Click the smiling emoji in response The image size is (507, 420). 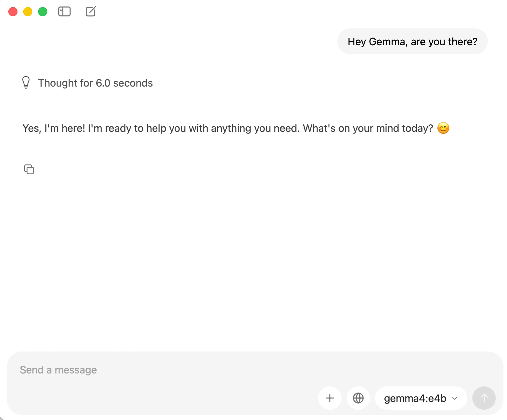click(443, 128)
